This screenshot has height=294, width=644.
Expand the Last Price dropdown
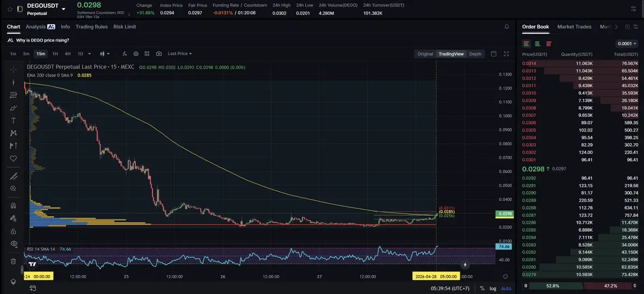click(179, 54)
